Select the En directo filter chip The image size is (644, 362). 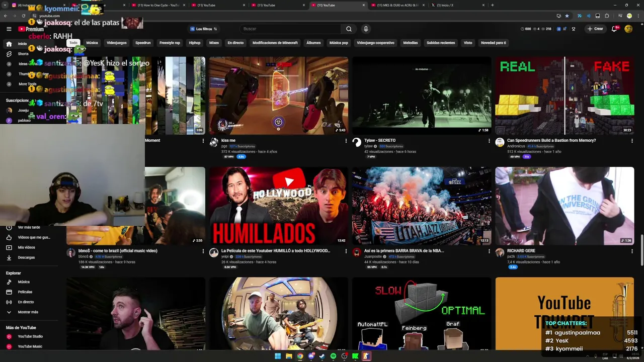235,43
